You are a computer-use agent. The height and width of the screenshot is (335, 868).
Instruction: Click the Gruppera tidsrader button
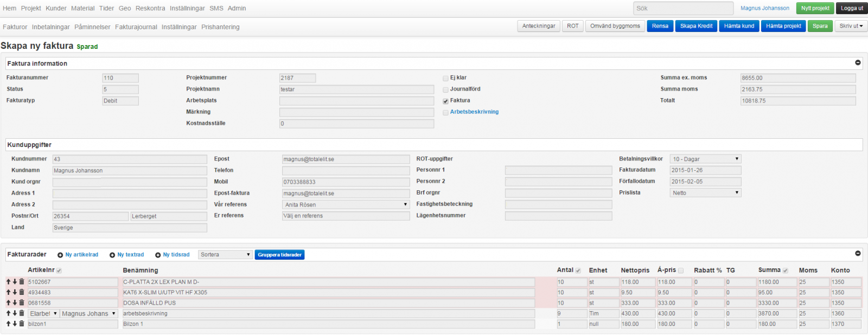(x=279, y=255)
